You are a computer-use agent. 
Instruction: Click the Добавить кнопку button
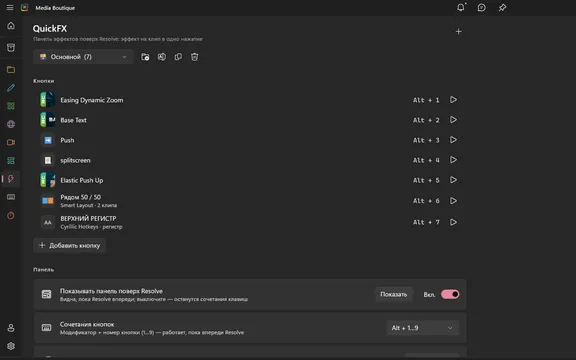(69, 245)
